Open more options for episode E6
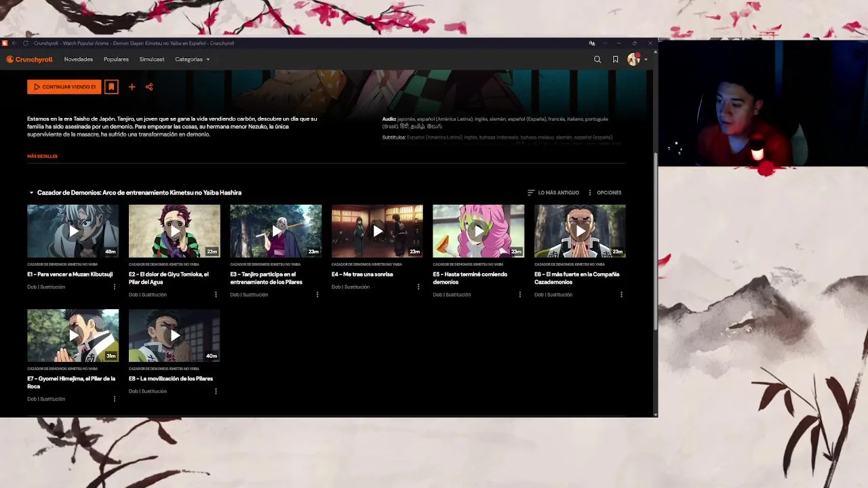 pyautogui.click(x=621, y=295)
